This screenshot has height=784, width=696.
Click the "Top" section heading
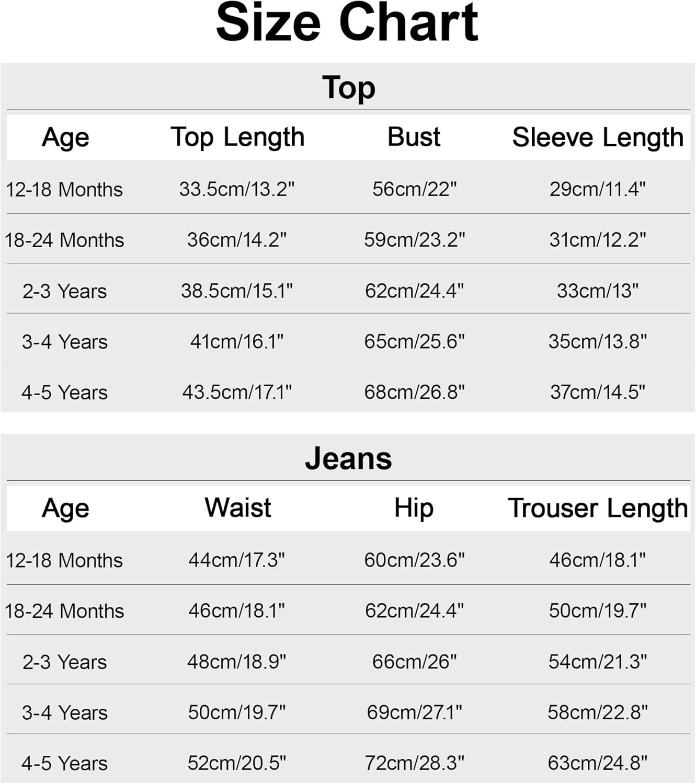coord(349,87)
